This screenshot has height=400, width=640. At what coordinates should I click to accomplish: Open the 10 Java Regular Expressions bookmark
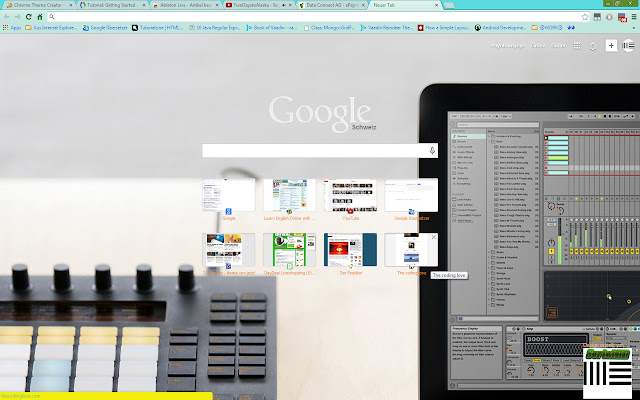coord(215,28)
